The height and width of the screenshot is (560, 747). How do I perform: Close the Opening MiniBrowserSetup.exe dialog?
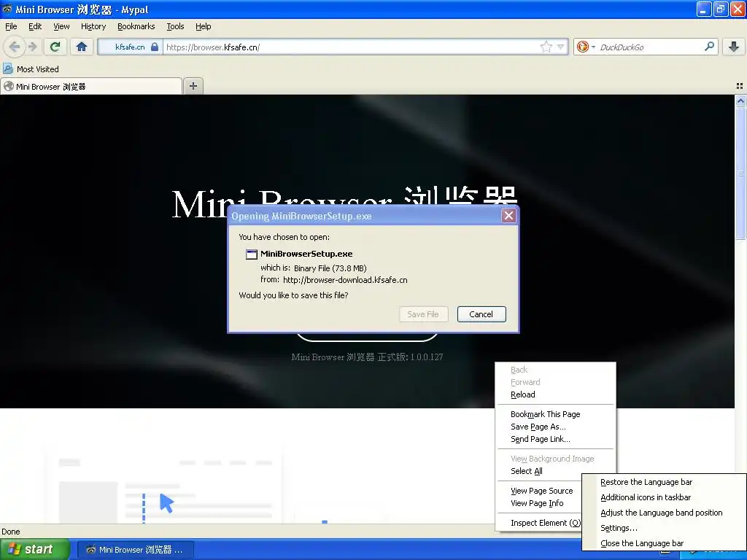click(508, 216)
